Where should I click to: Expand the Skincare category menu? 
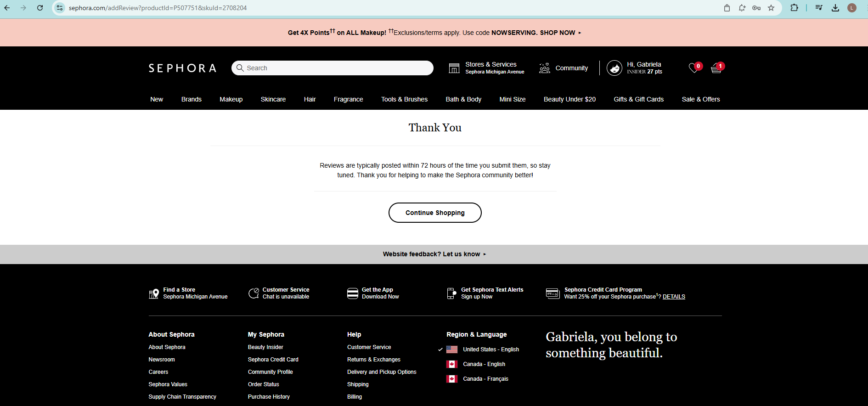click(273, 99)
